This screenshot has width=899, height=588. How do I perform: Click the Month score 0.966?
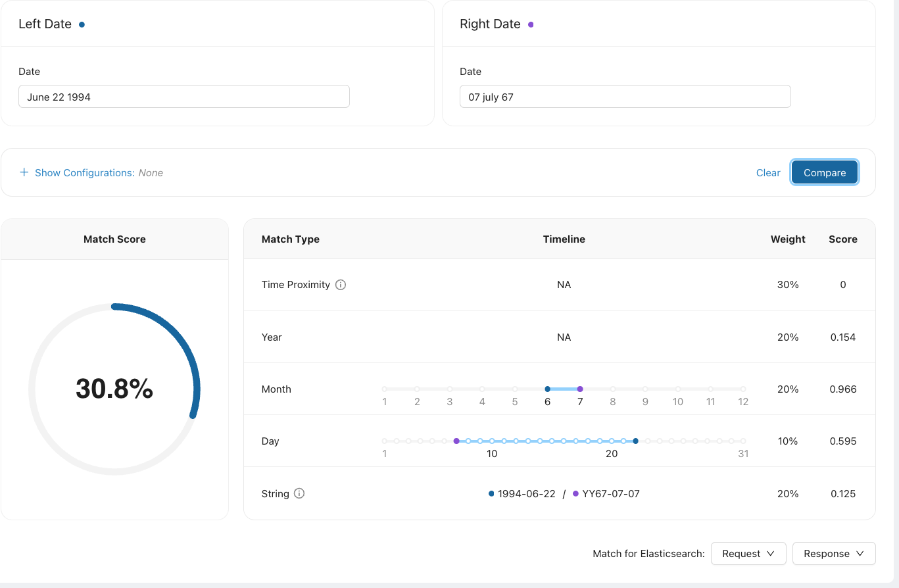[x=843, y=389]
